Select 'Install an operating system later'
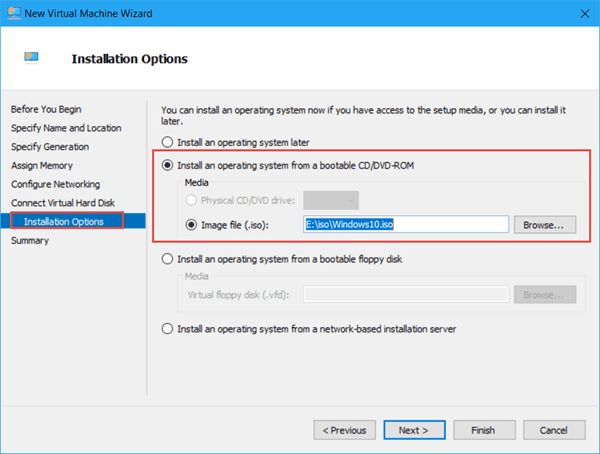Screen dimensions: 600x454 [x=168, y=142]
